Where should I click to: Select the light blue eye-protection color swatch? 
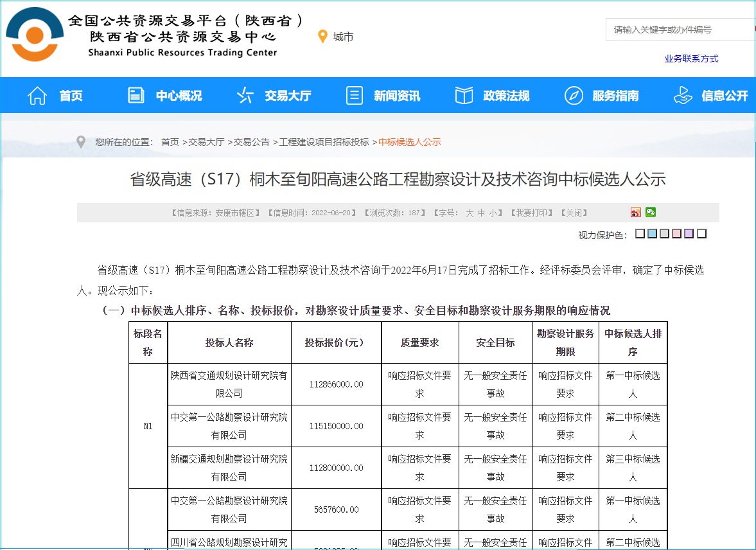point(653,234)
